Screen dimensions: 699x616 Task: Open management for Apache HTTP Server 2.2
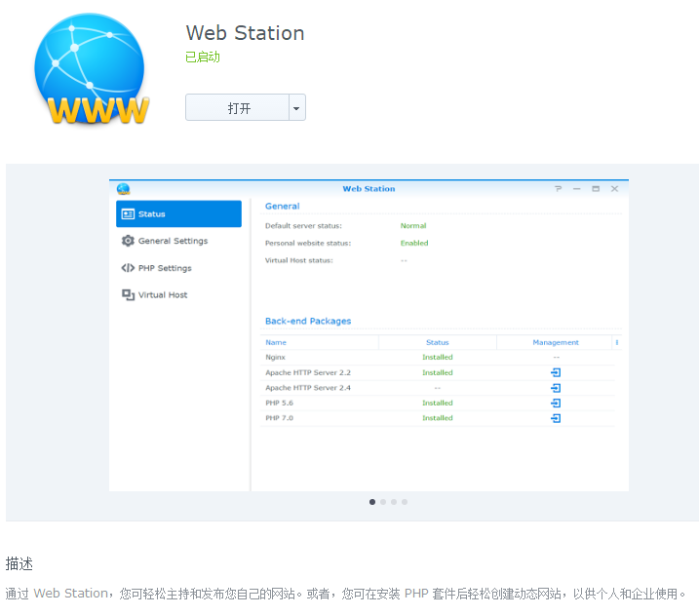pos(556,372)
